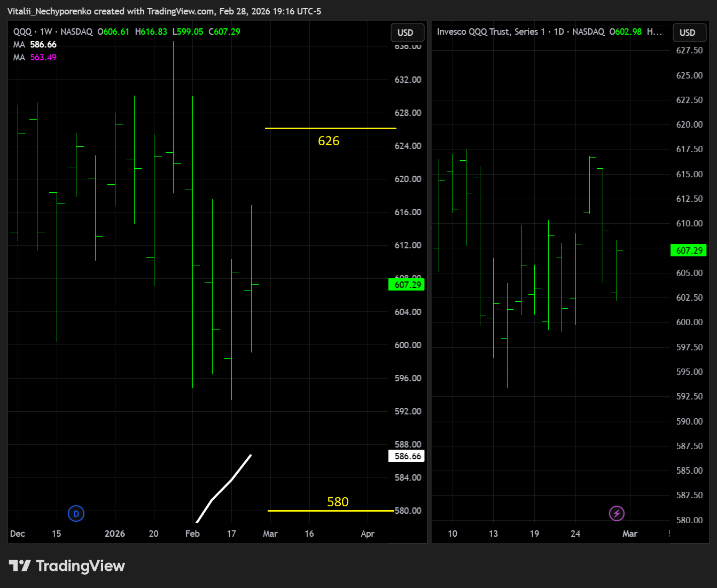Click green 607.29 price tag on weekly chart
This screenshot has width=717, height=588.
(x=407, y=285)
